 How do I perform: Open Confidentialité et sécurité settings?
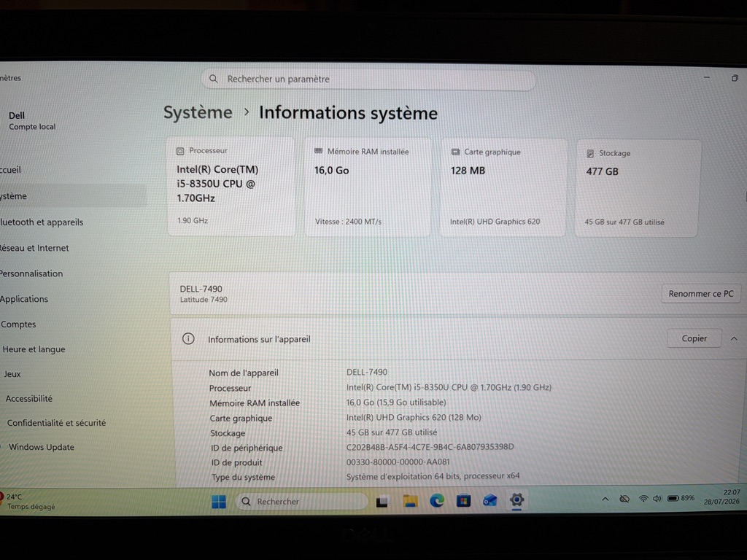coord(56,423)
